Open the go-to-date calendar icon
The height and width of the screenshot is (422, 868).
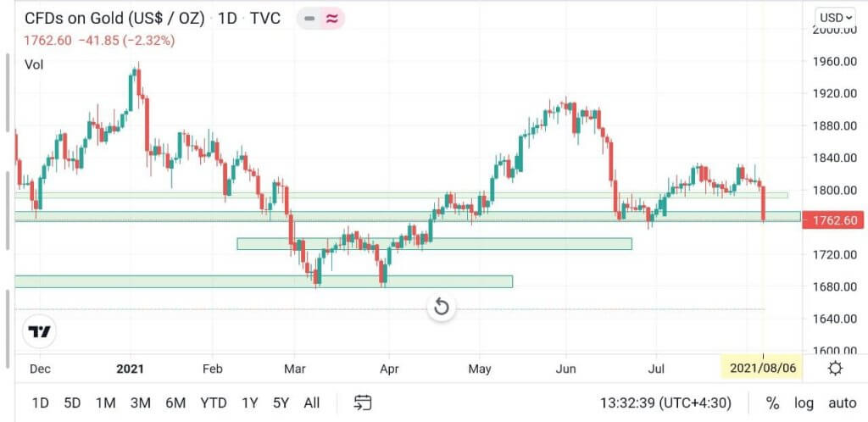(363, 403)
